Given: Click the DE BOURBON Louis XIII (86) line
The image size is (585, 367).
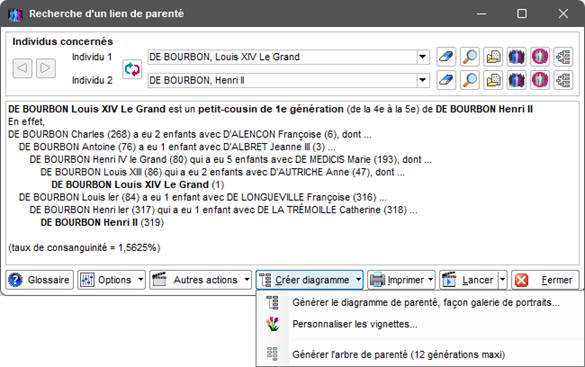Looking at the screenshot, I should click(222, 172).
